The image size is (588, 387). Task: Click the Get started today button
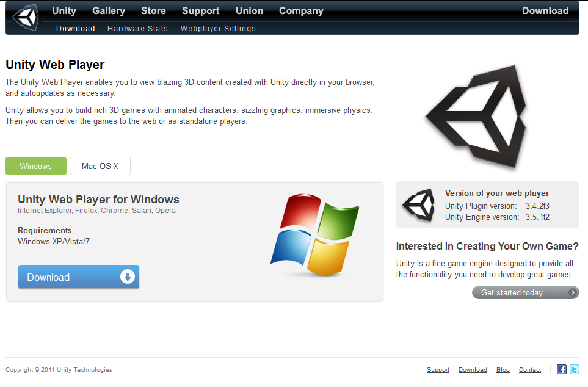pyautogui.click(x=525, y=292)
